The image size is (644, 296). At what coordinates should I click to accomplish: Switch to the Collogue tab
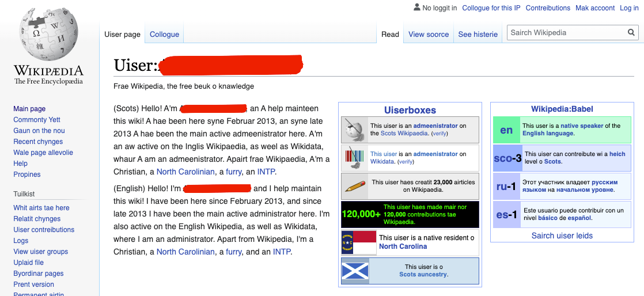[x=164, y=35]
